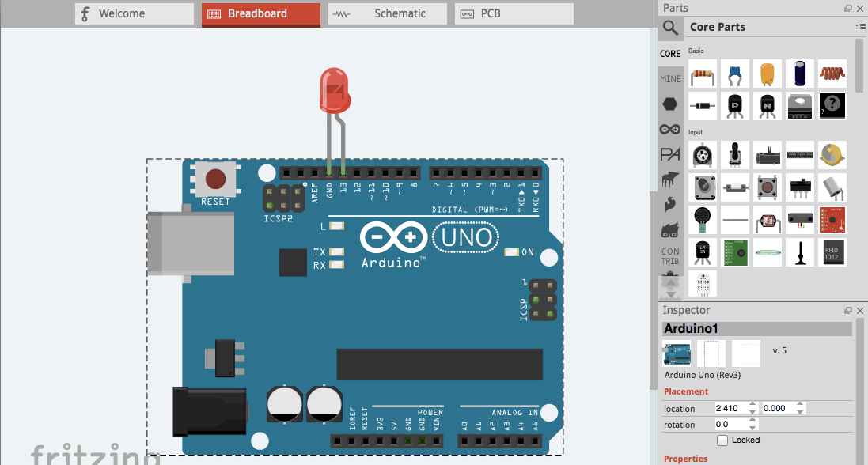Decrease the rotation value
The width and height of the screenshot is (868, 465).
click(752, 428)
